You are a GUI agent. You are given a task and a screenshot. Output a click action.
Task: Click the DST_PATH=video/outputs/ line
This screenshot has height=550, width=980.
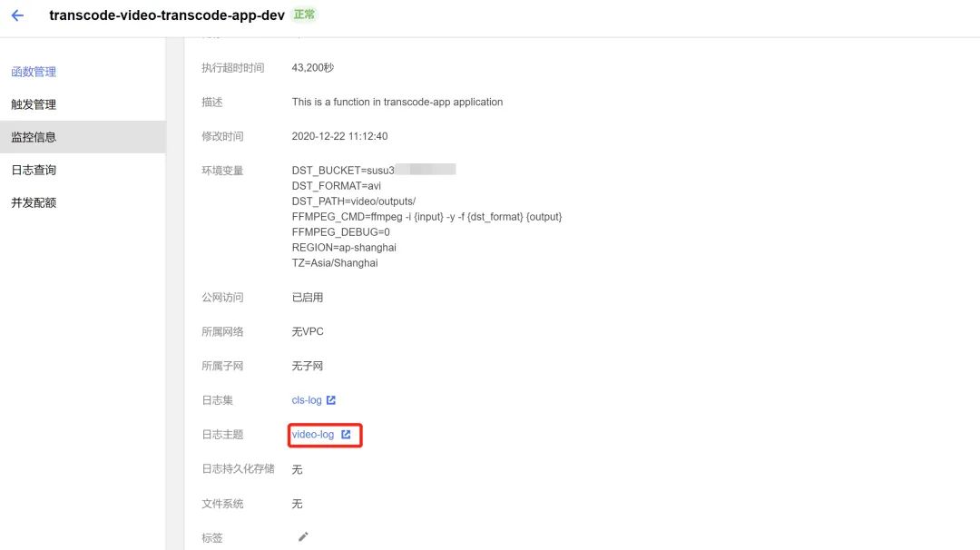tap(354, 201)
